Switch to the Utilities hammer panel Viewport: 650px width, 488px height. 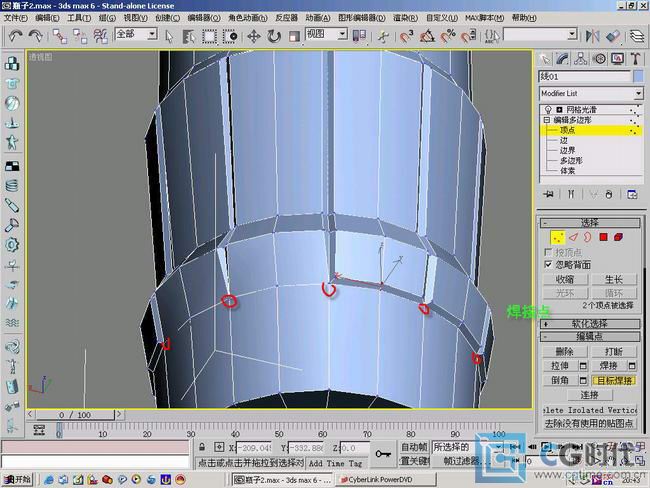point(636,59)
